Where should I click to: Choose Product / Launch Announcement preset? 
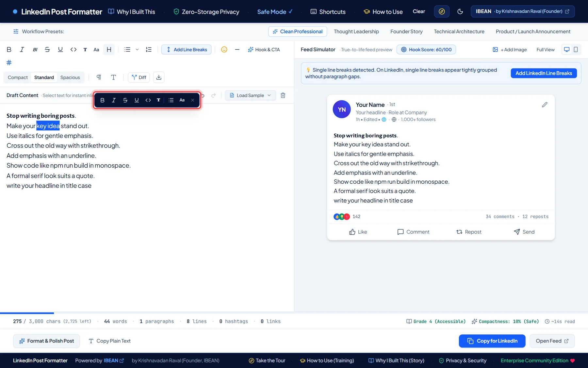[x=533, y=32]
